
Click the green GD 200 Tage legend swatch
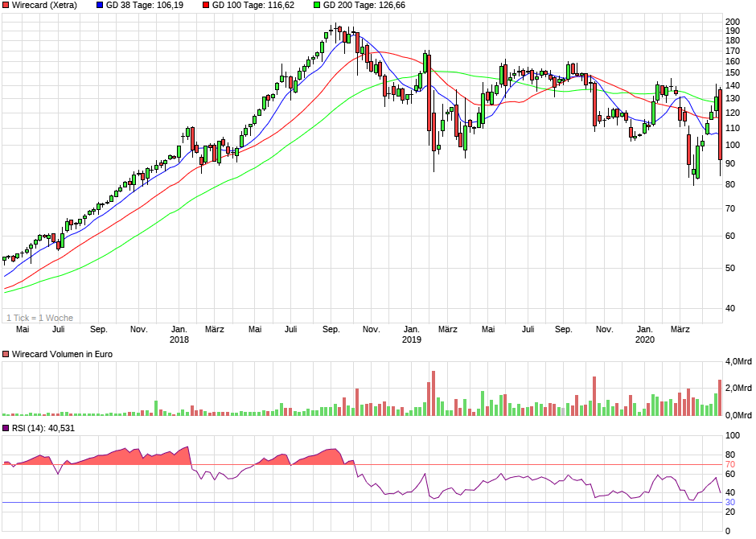[x=317, y=6]
